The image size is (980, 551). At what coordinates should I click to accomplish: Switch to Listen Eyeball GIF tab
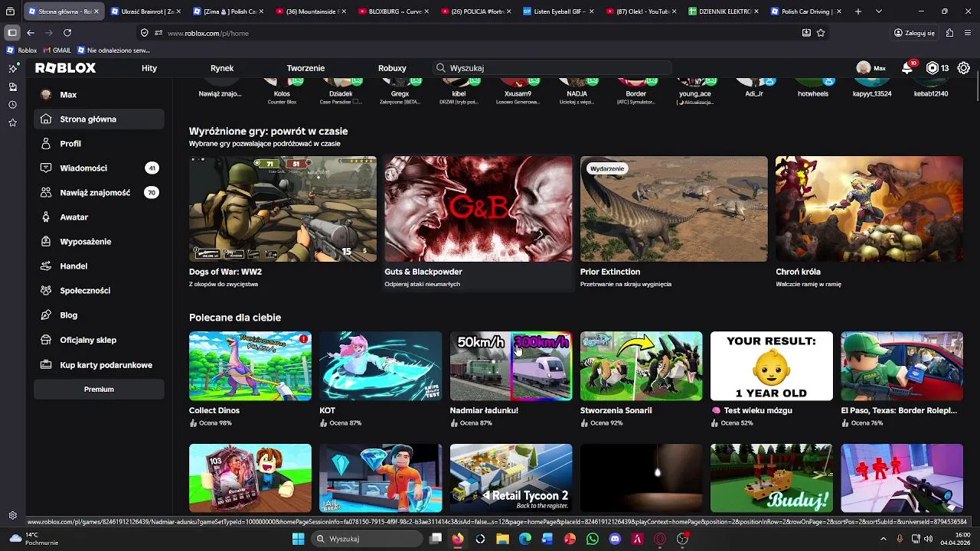tap(560, 11)
